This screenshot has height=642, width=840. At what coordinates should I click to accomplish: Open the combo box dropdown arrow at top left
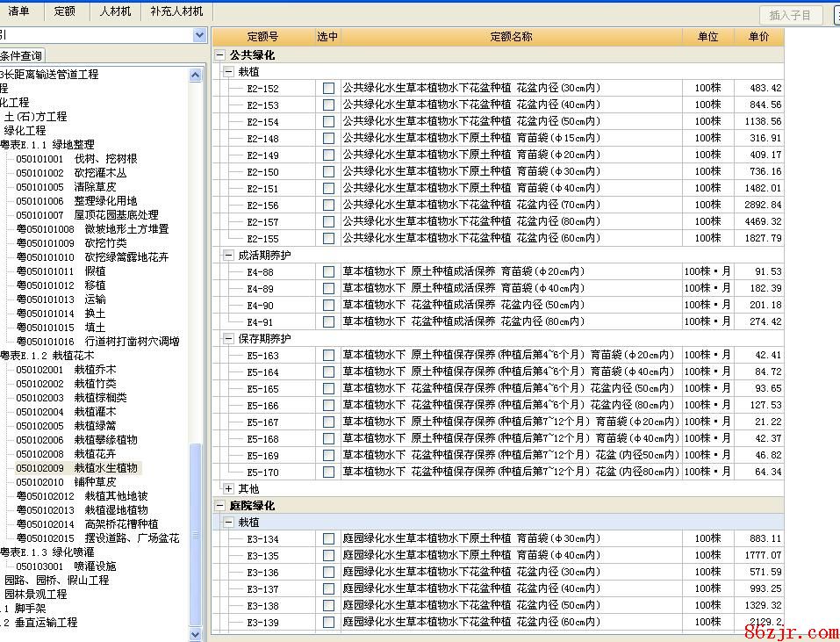coord(199,35)
